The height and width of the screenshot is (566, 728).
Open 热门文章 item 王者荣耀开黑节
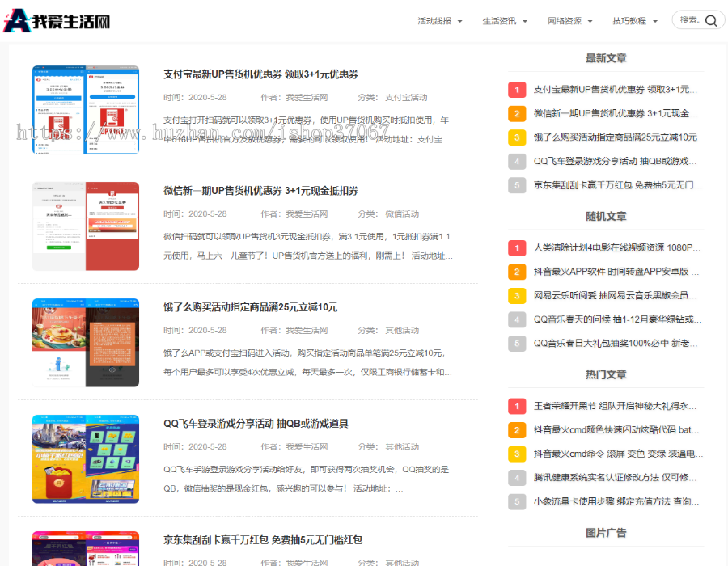[616, 406]
